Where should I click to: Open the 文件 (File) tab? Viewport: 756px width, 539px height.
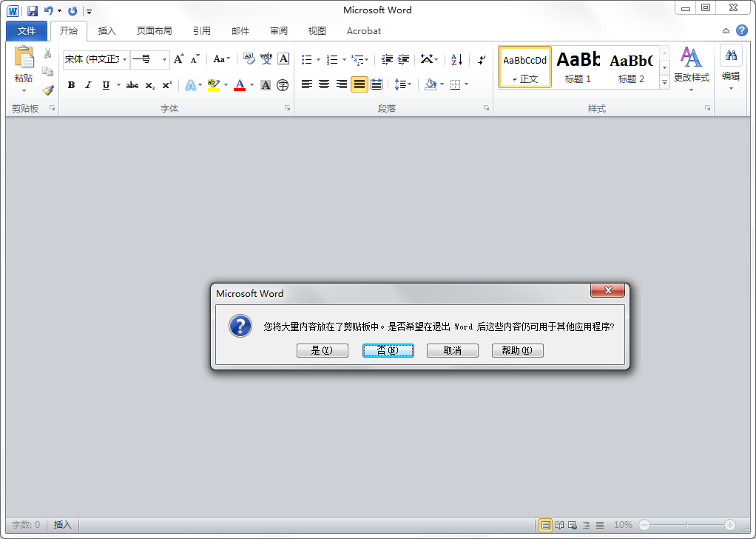pyautogui.click(x=27, y=31)
